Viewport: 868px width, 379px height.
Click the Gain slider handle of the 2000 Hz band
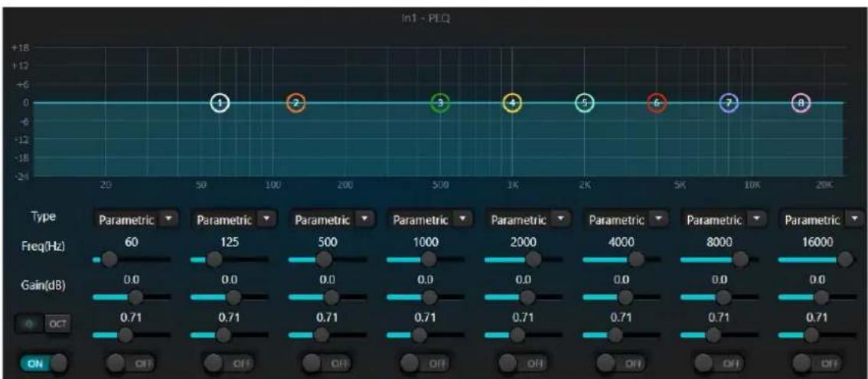(527, 297)
